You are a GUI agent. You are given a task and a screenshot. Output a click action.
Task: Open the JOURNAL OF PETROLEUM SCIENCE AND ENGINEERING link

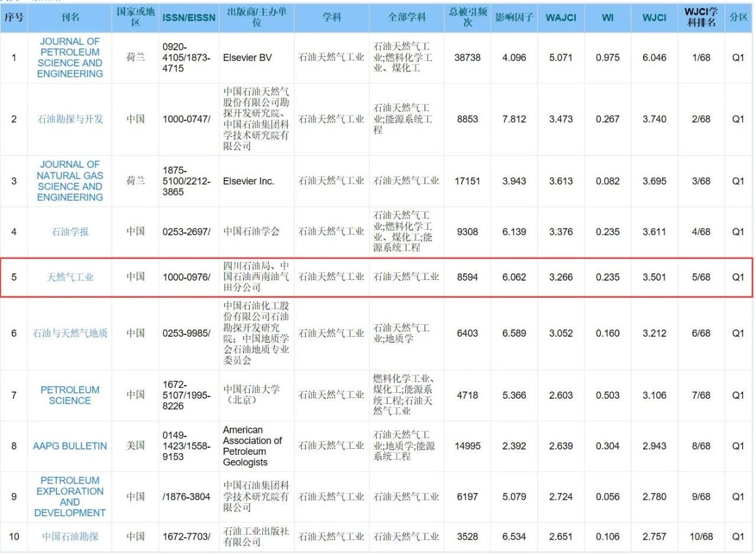pyautogui.click(x=70, y=58)
